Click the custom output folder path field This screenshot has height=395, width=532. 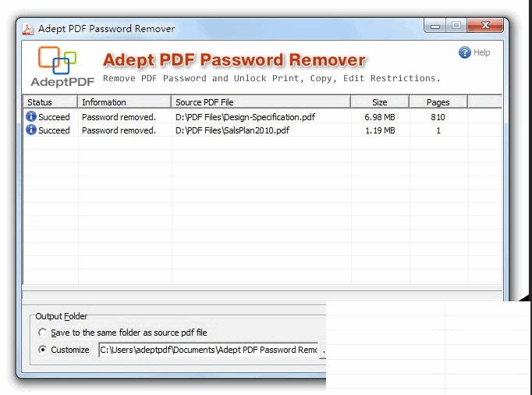(x=208, y=350)
